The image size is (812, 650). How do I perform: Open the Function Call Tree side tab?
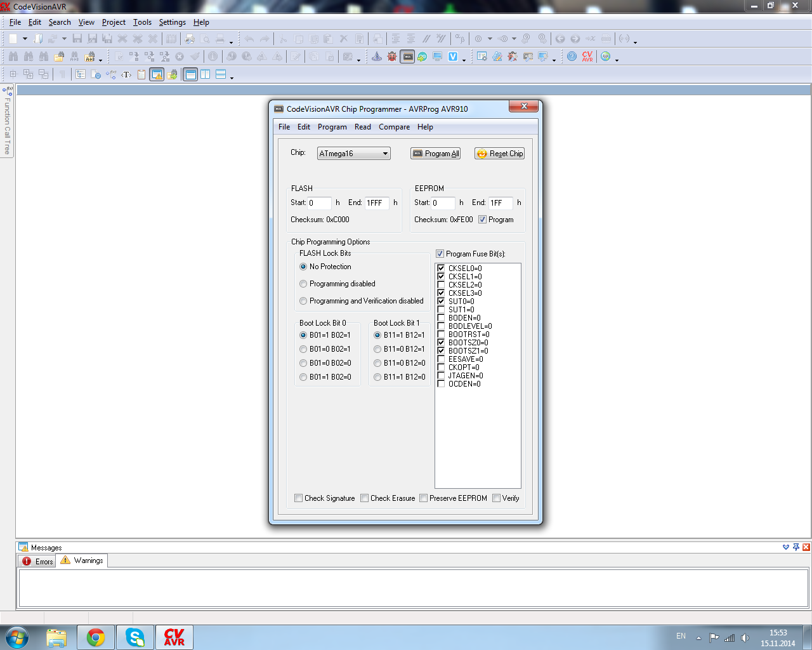tap(7, 121)
